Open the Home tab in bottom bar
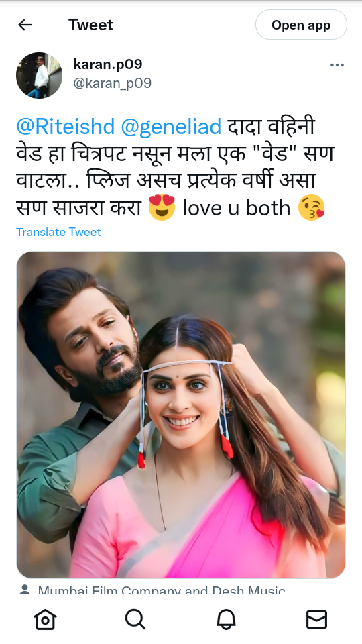362x644 pixels. click(x=45, y=619)
